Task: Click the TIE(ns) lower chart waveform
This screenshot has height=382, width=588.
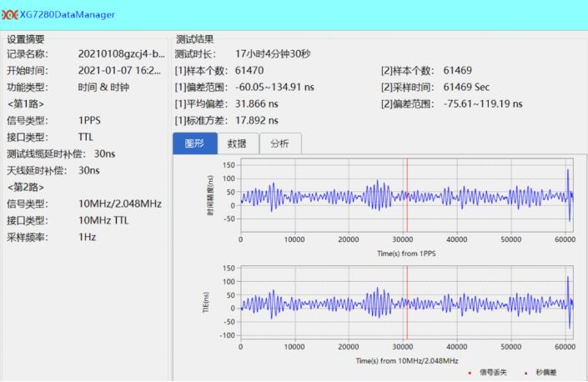Action: pyautogui.click(x=334, y=305)
